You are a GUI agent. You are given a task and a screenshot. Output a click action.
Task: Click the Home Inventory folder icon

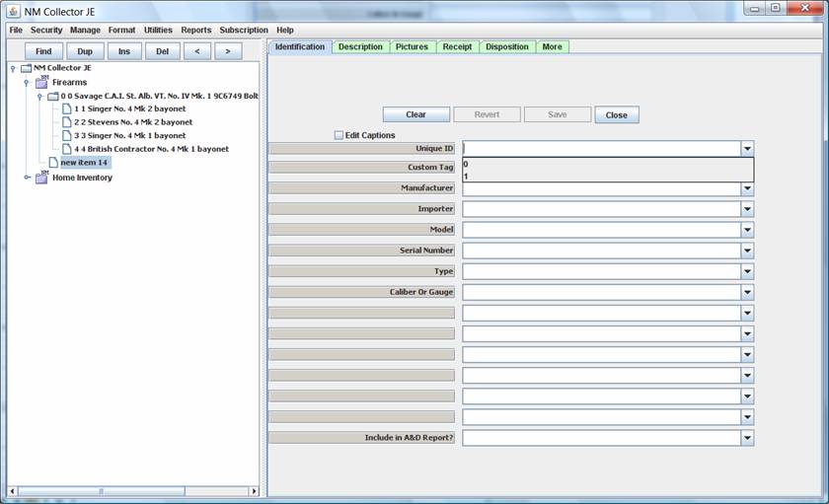(41, 178)
